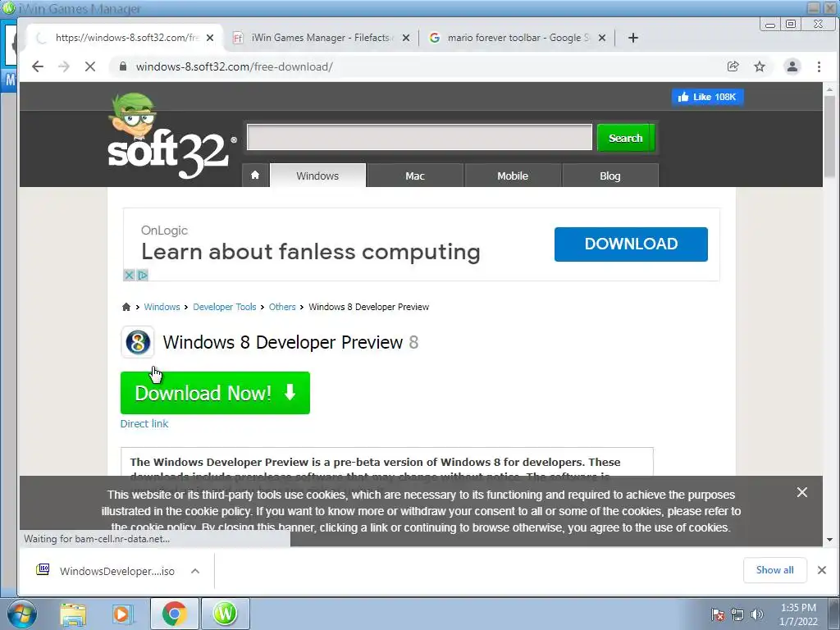Dismiss the cookie banner with X

(802, 492)
